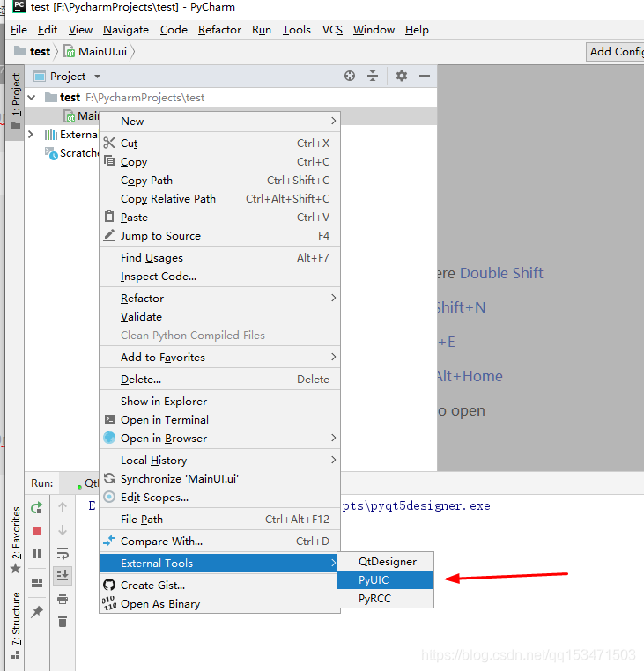The width and height of the screenshot is (644, 671).
Task: Open the Navigate menu
Action: 126,30
